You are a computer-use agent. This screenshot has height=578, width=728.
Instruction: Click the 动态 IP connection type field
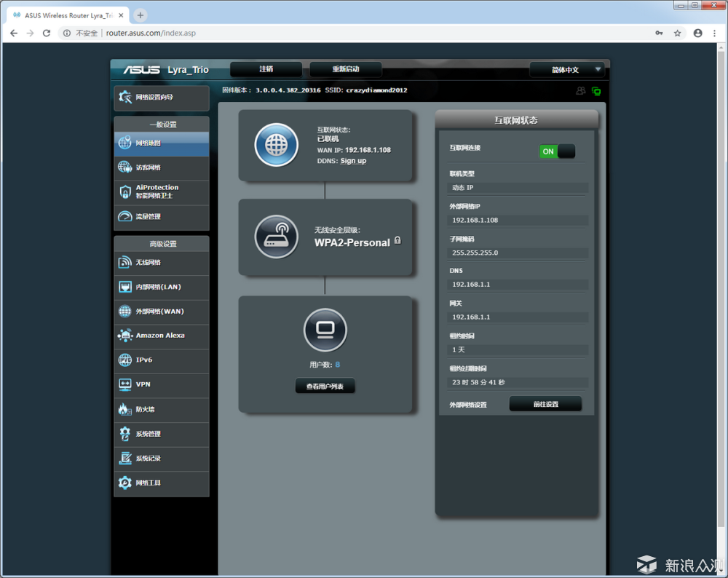(518, 188)
